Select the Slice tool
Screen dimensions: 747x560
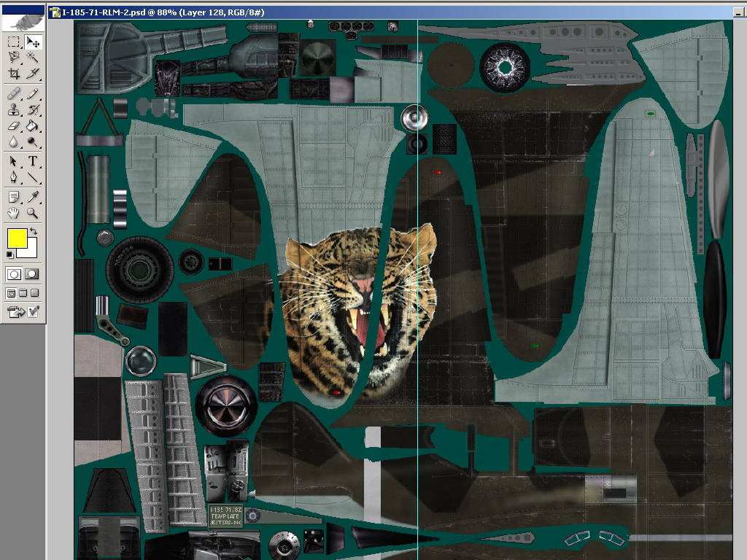pyautogui.click(x=32, y=74)
